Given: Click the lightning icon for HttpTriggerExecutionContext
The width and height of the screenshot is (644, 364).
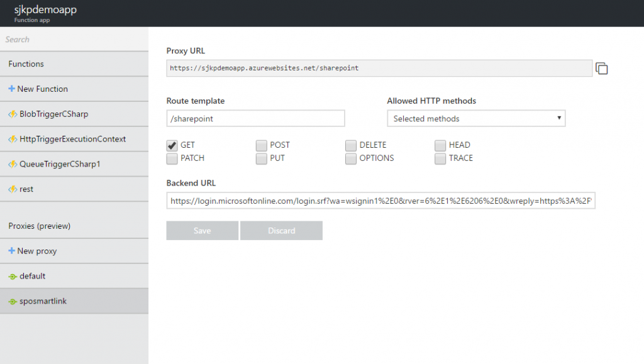Looking at the screenshot, I should (x=12, y=140).
